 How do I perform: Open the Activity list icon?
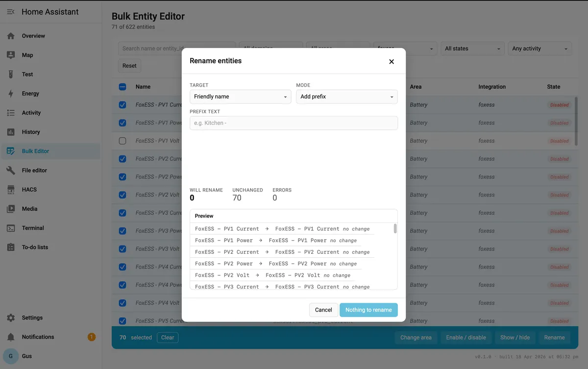point(11,113)
